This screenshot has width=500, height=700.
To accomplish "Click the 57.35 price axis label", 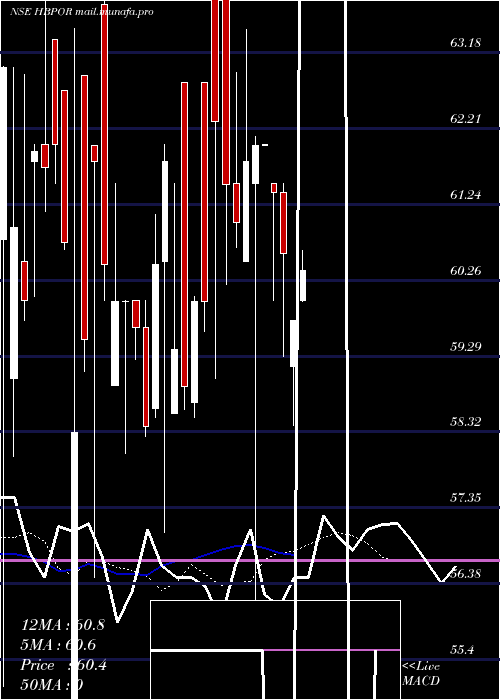I will (466, 497).
